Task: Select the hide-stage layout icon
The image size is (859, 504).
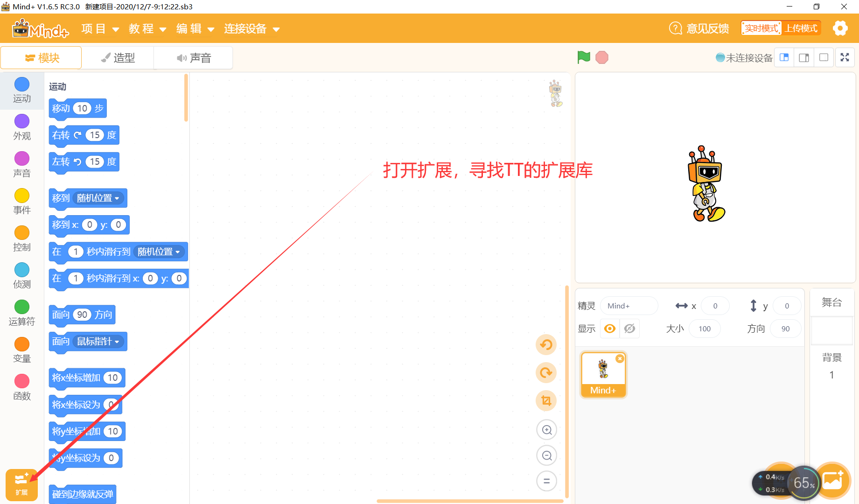Action: (x=824, y=57)
